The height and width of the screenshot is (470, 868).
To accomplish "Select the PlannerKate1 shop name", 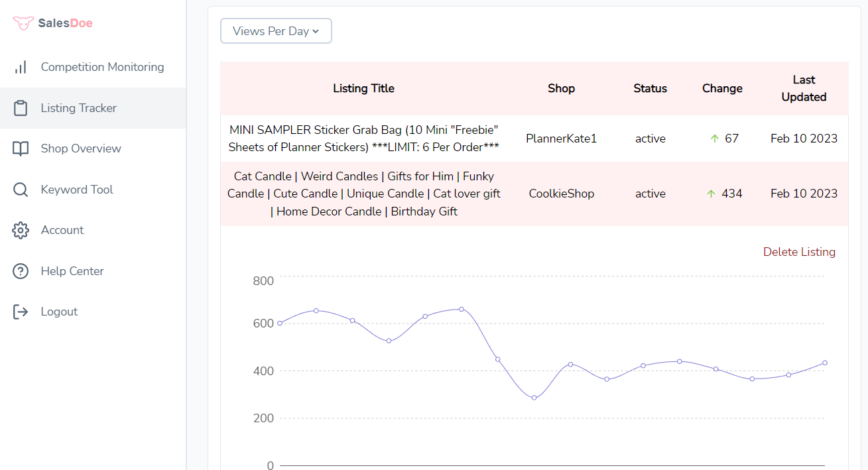I will tap(561, 139).
